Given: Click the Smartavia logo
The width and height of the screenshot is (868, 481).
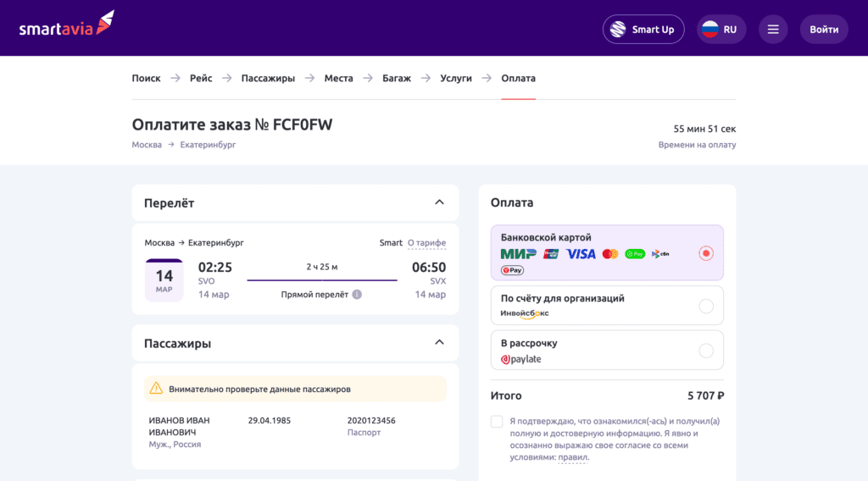Looking at the screenshot, I should (x=67, y=24).
